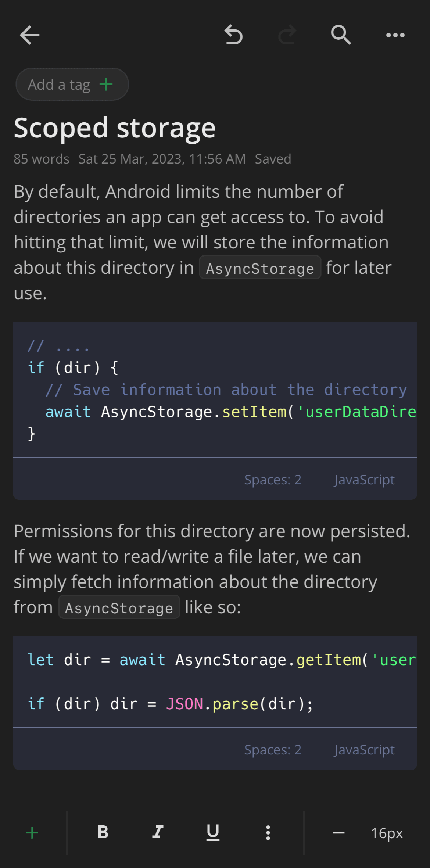Tap the Saved status label
430x868 pixels.
coord(272,159)
